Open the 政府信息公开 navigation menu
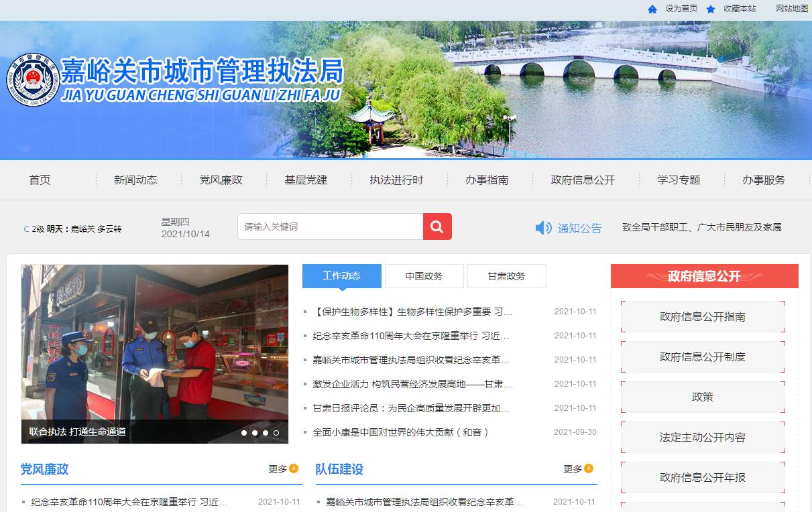The width and height of the screenshot is (812, 512). pos(582,180)
